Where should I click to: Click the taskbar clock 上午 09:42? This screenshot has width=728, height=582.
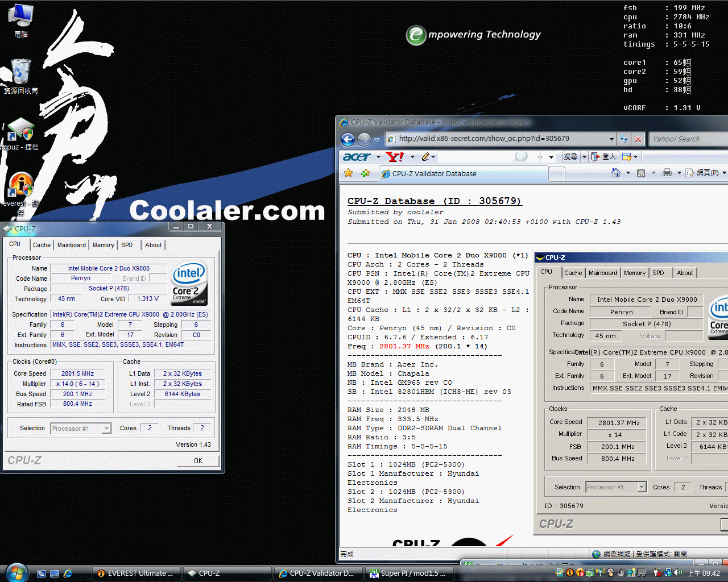(x=704, y=573)
